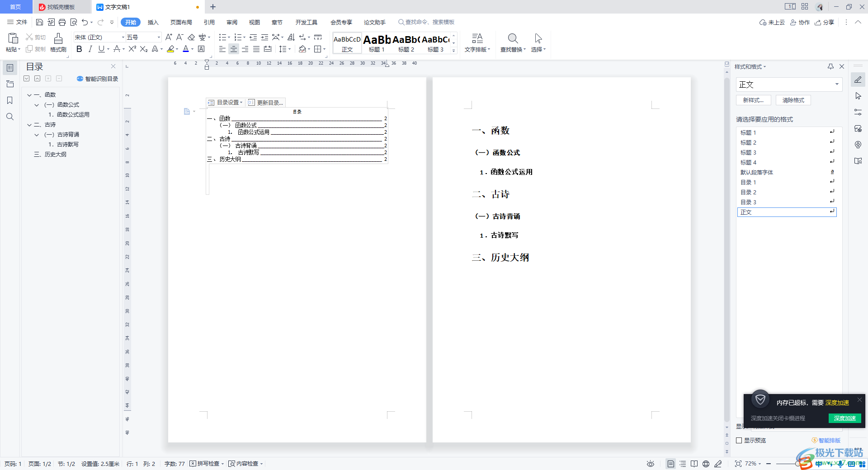Switch to Outline view icon in status bar
The image size is (868, 470).
pyautogui.click(x=683, y=464)
